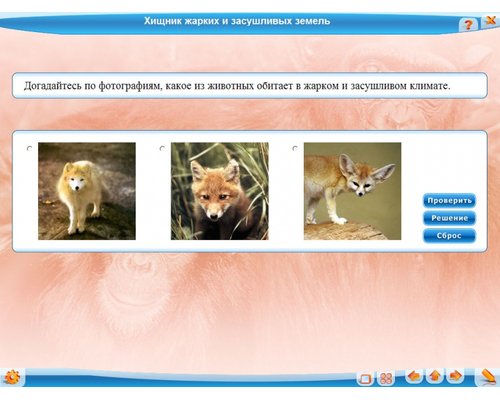
Task: Select radio button beside the white arctic fox
Action: [29, 148]
